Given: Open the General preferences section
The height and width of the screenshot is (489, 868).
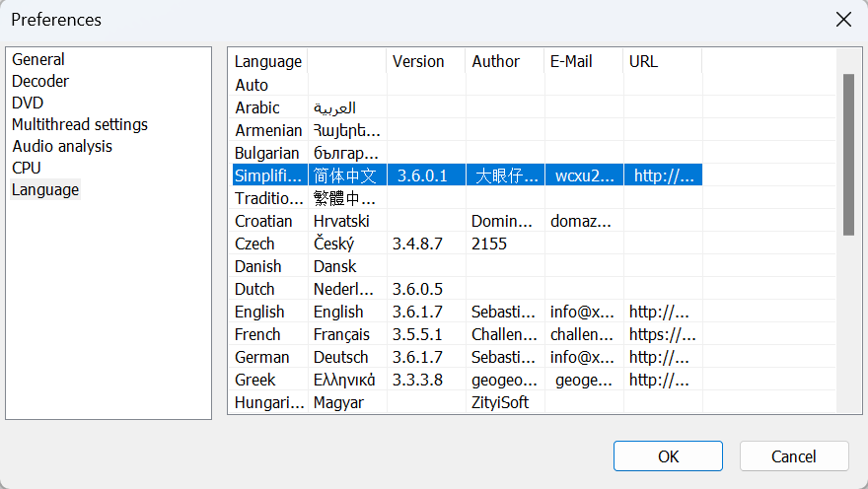Looking at the screenshot, I should click(38, 59).
